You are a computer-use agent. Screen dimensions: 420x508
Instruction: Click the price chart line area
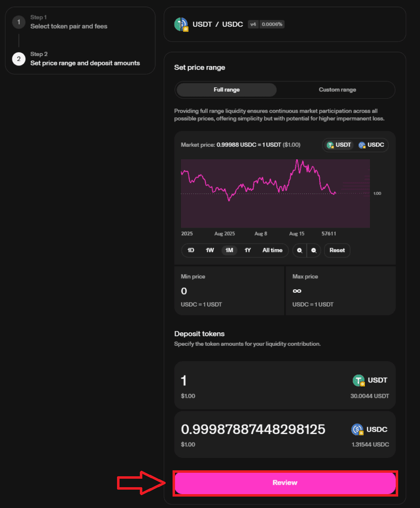[275, 193]
